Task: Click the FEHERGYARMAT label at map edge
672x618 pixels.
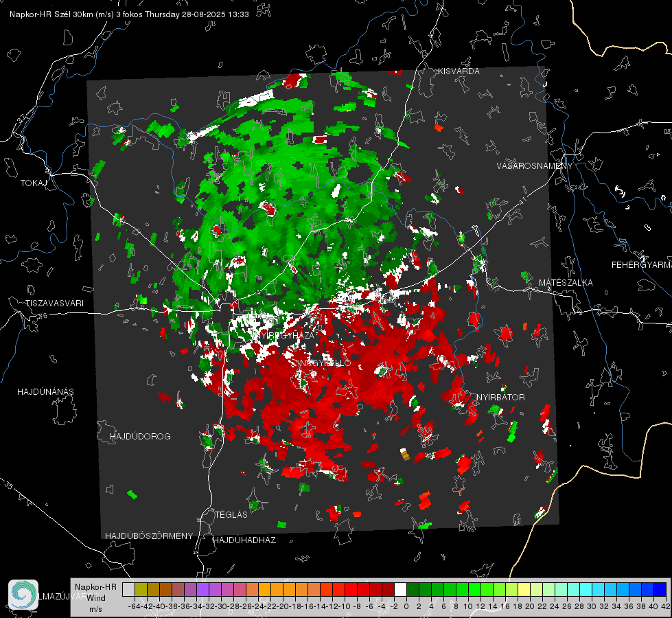Action: (641, 265)
